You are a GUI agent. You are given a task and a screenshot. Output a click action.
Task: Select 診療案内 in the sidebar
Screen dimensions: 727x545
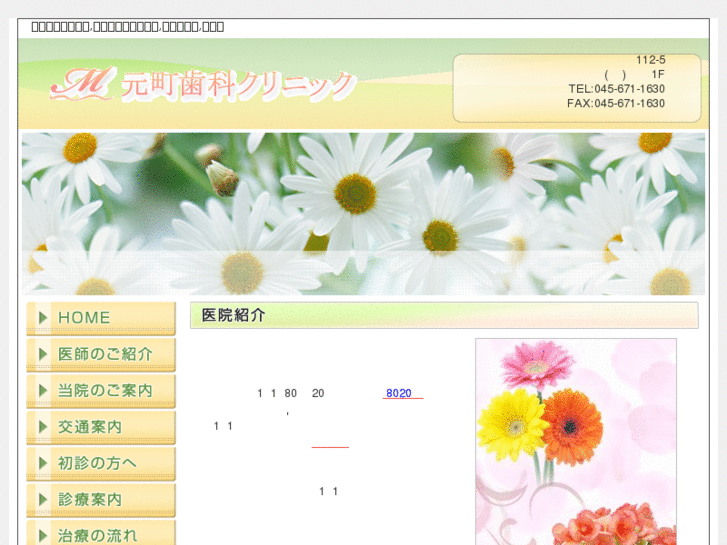(101, 500)
